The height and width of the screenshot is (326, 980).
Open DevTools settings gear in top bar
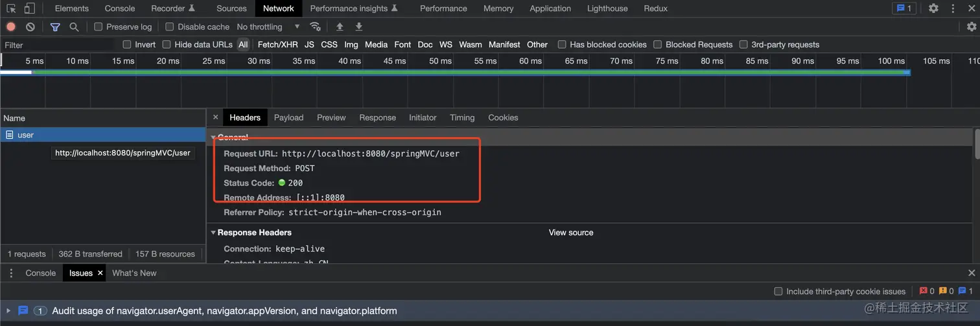coord(933,8)
